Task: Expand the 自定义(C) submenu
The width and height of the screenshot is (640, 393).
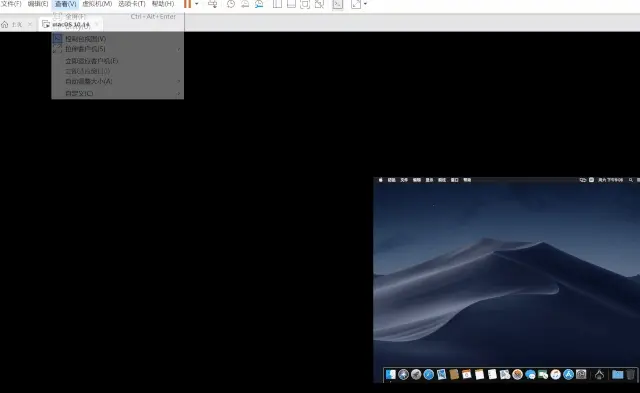Action: coord(118,93)
